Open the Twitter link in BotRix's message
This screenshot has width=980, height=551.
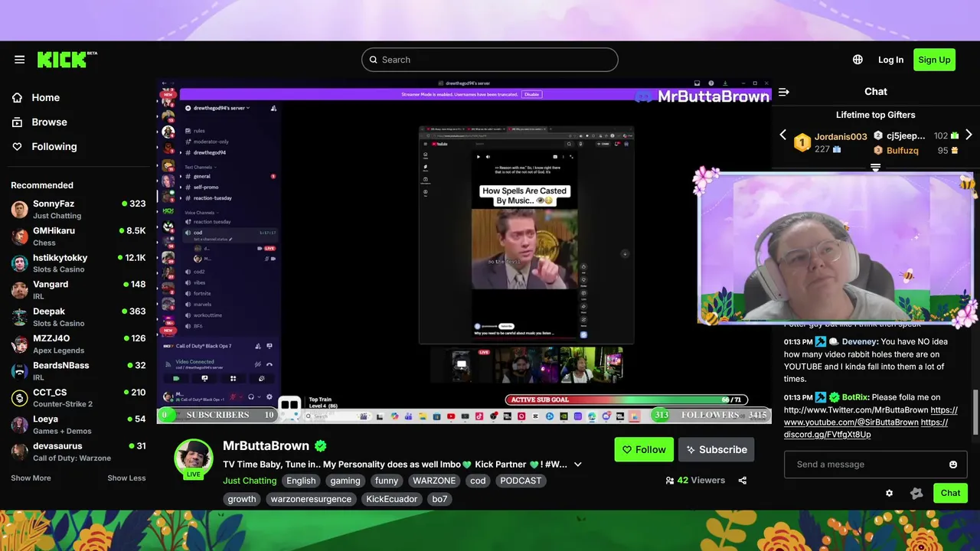[x=855, y=410]
